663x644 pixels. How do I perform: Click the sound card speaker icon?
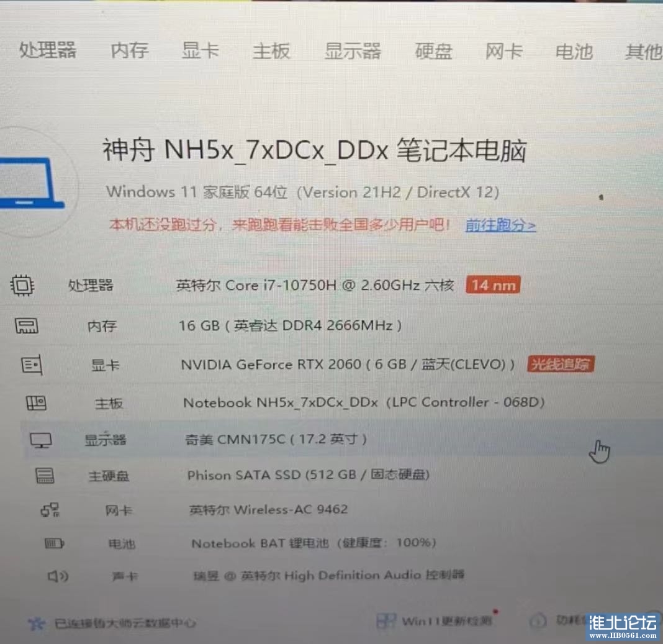58,576
